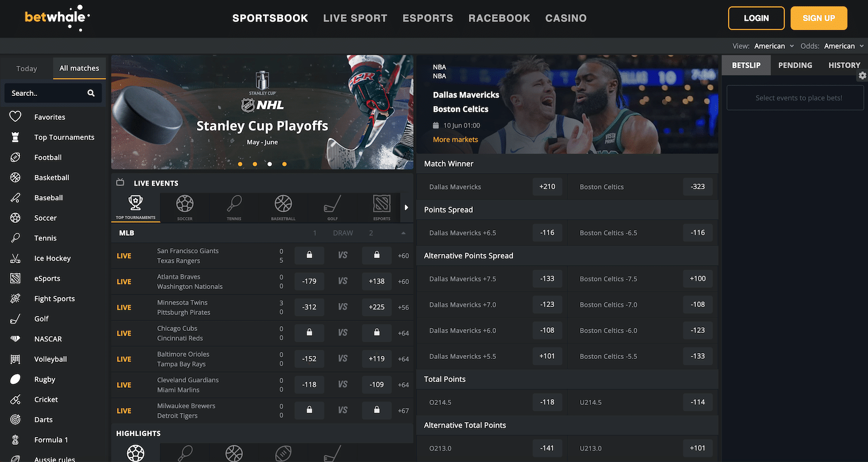Screen dimensions: 868x462
Task: Pick Pittsburgh Pirates +225 odds
Action: click(x=377, y=307)
